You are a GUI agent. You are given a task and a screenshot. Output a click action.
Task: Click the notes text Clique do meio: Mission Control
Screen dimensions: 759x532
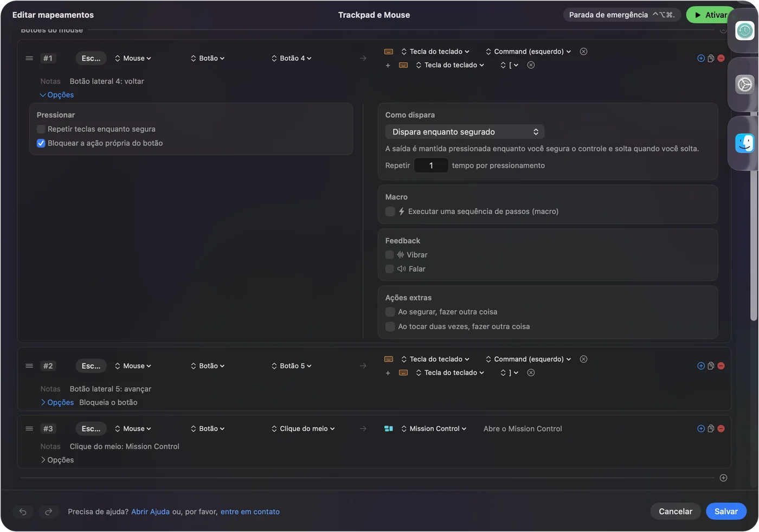(x=124, y=446)
